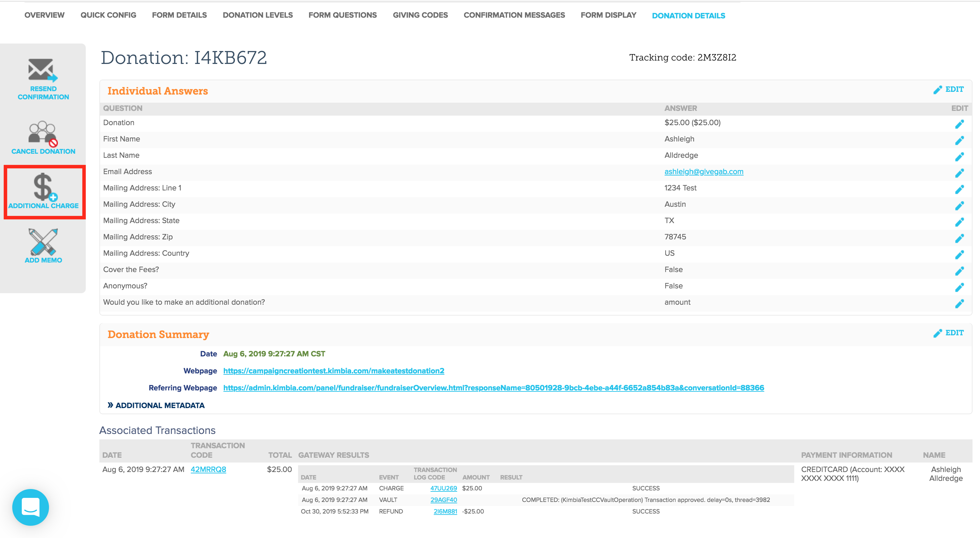Click the Donation: I4KB672 heading
The width and height of the screenshot is (980, 538).
[184, 58]
